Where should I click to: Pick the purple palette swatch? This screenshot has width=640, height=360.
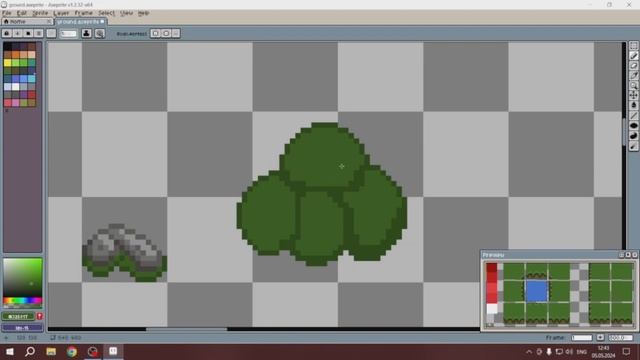(23, 95)
